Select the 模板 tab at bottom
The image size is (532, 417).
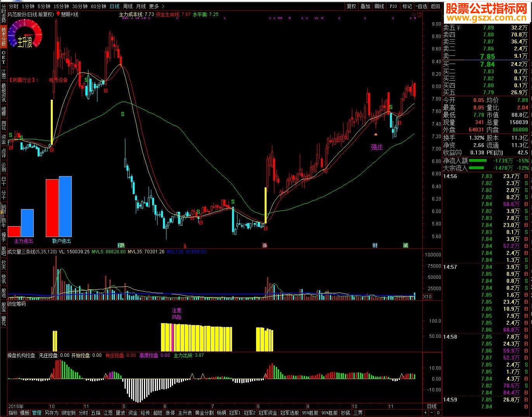(25, 413)
